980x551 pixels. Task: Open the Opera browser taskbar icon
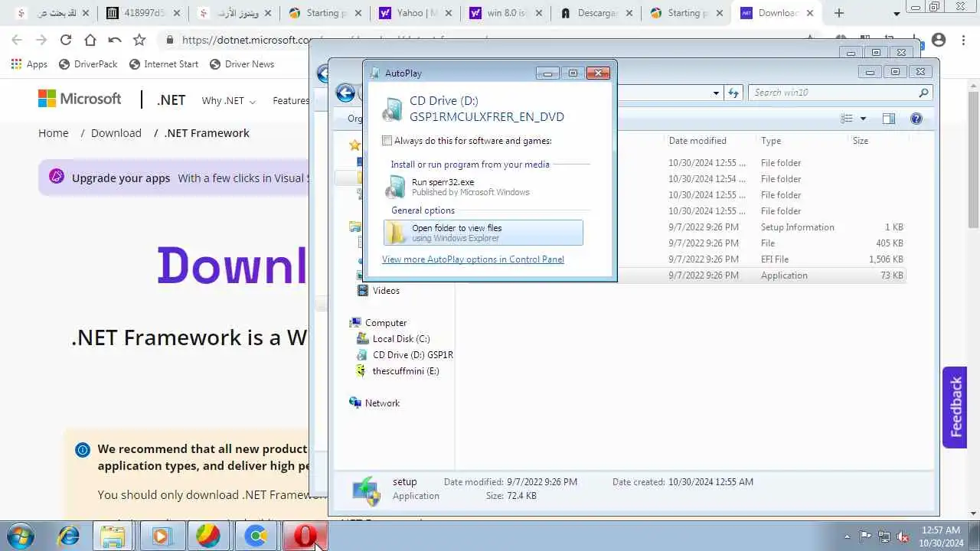pos(305,536)
